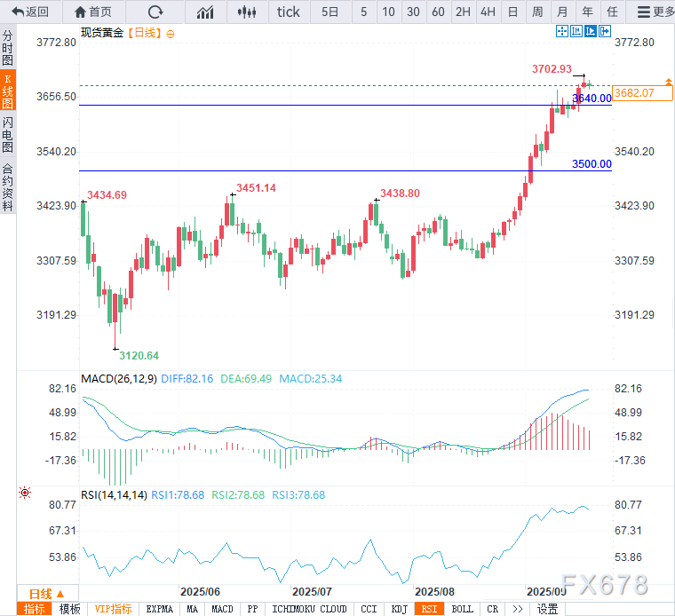Enable the KDJ indicator
Image resolution: width=675 pixels, height=616 pixels.
coord(399,609)
